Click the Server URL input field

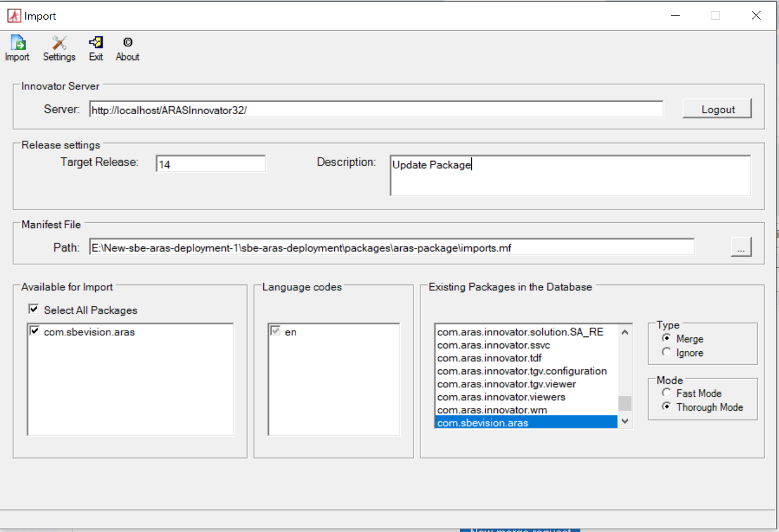375,110
